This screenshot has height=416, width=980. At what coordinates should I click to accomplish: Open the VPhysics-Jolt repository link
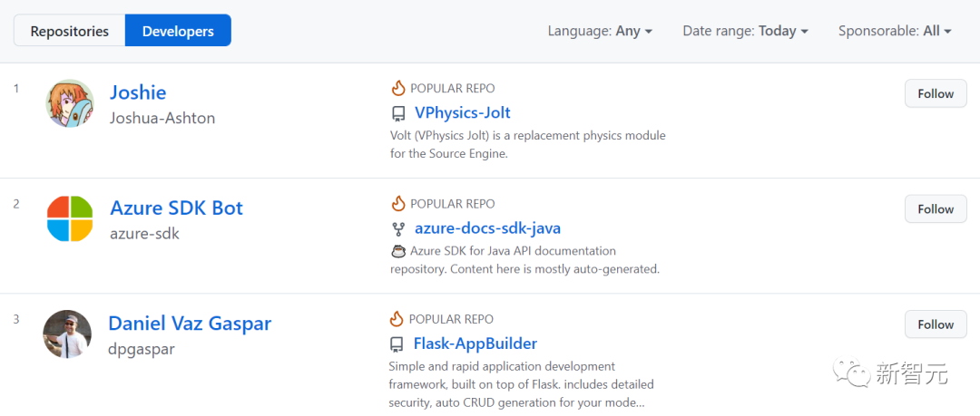click(462, 113)
